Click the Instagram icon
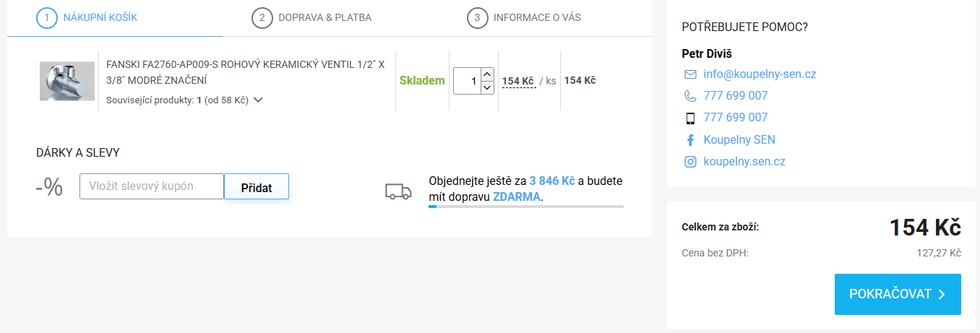The width and height of the screenshot is (980, 333). 689,162
